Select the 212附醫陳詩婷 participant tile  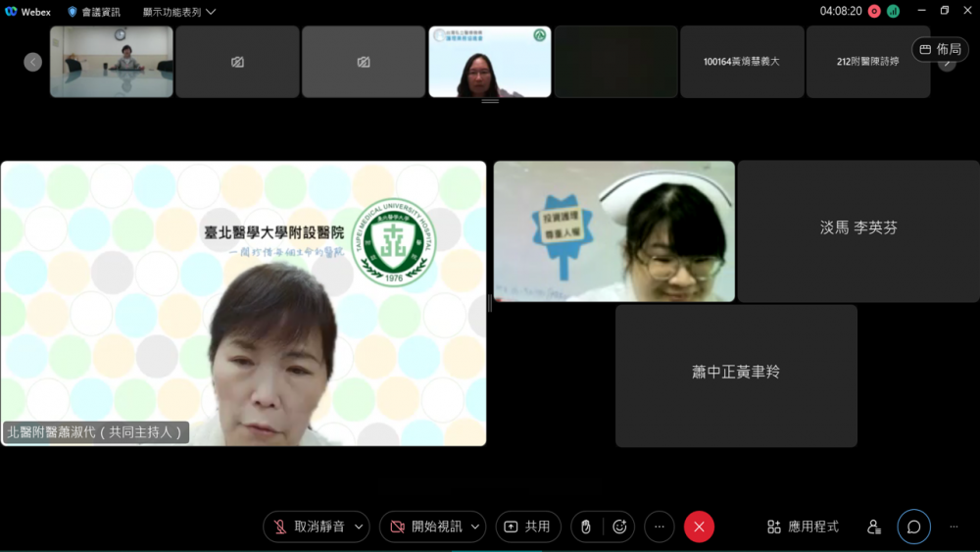click(x=868, y=61)
